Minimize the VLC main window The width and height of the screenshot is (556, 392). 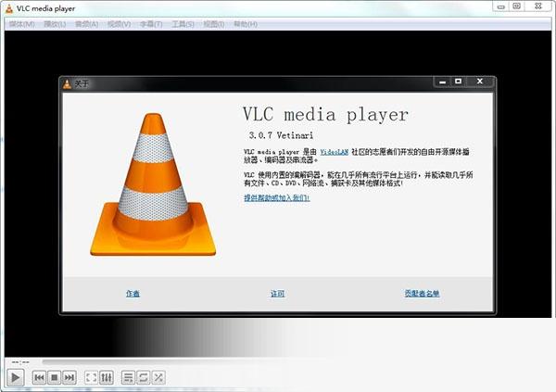point(500,6)
